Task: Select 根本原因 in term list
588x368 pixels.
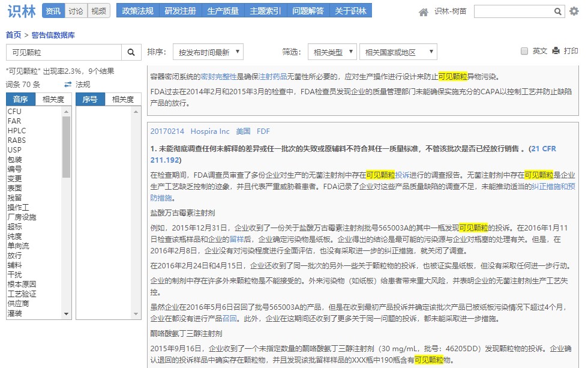Action: coord(22,284)
